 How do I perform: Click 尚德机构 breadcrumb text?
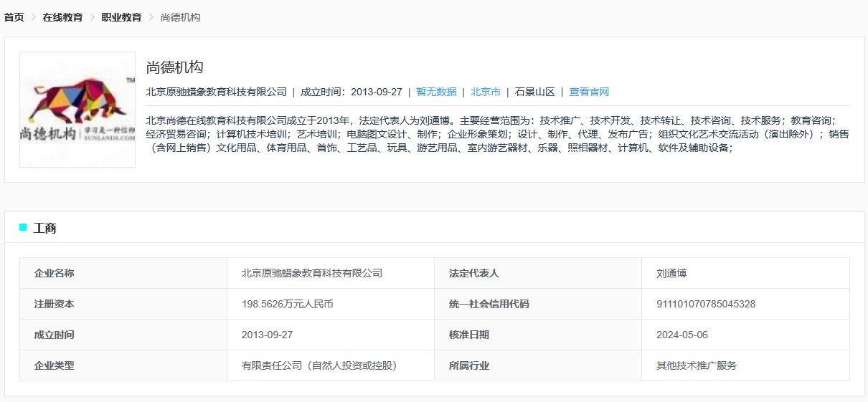(x=180, y=17)
